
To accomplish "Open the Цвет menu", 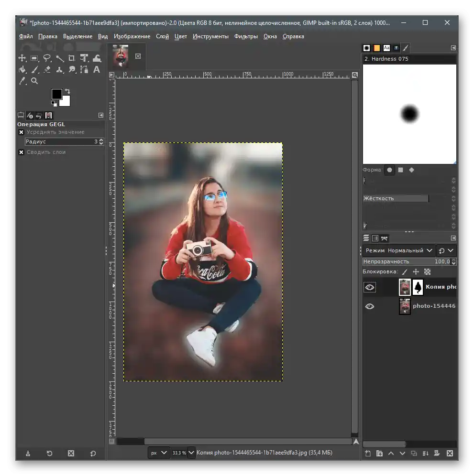I will pos(180,36).
